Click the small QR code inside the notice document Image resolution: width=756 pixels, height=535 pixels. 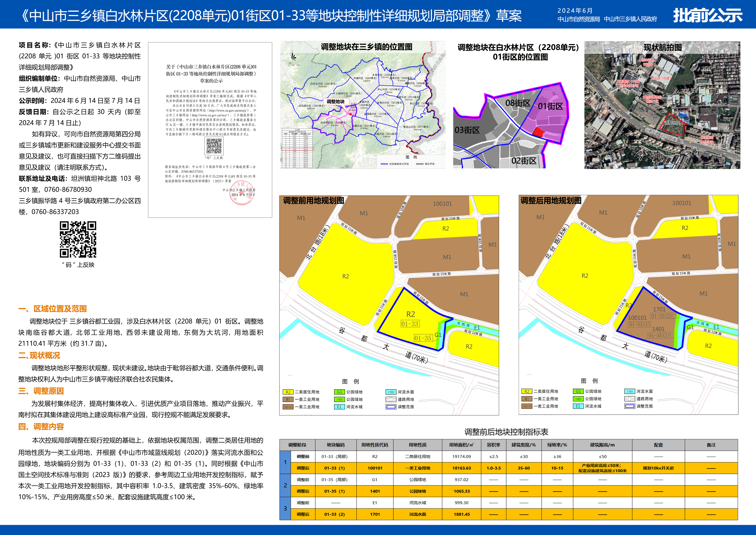click(214, 146)
